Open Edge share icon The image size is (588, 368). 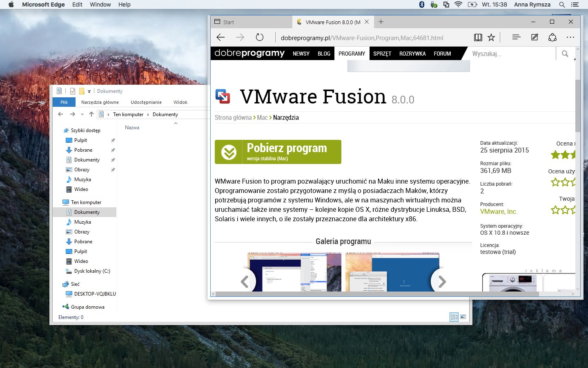[552, 37]
